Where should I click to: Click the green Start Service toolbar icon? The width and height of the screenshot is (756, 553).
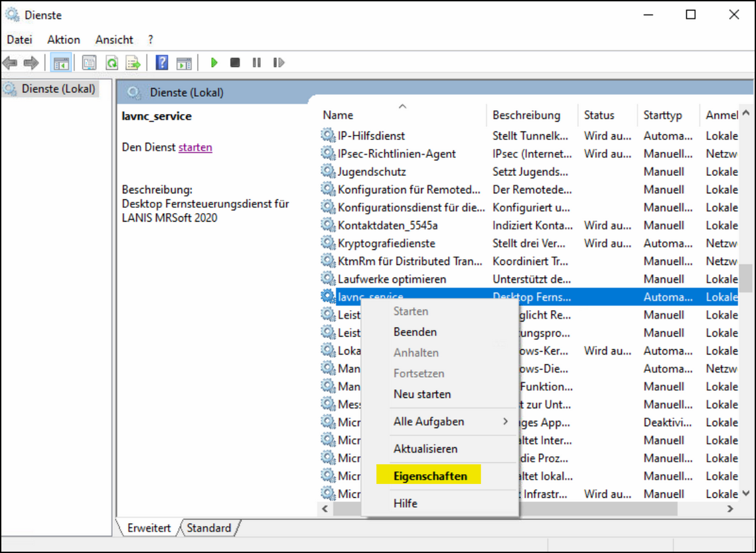pyautogui.click(x=214, y=63)
